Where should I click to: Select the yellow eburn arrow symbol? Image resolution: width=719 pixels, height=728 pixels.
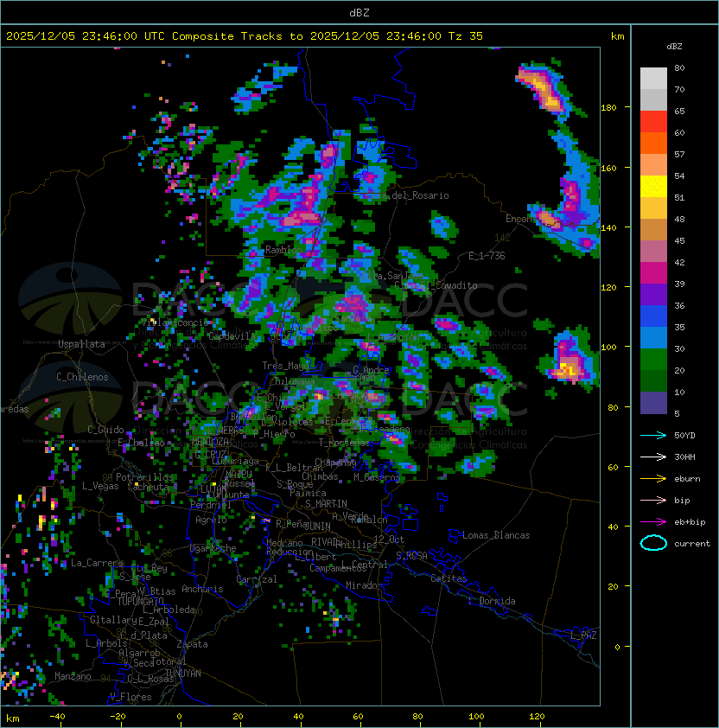coord(653,479)
